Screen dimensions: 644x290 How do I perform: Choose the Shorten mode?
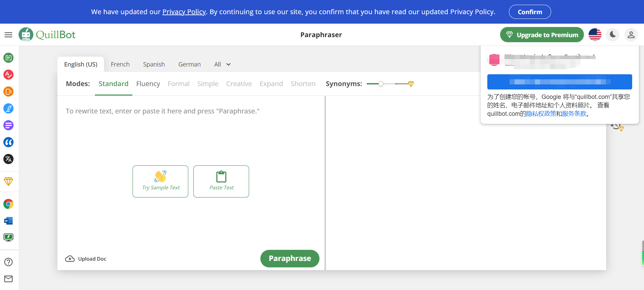tap(303, 84)
